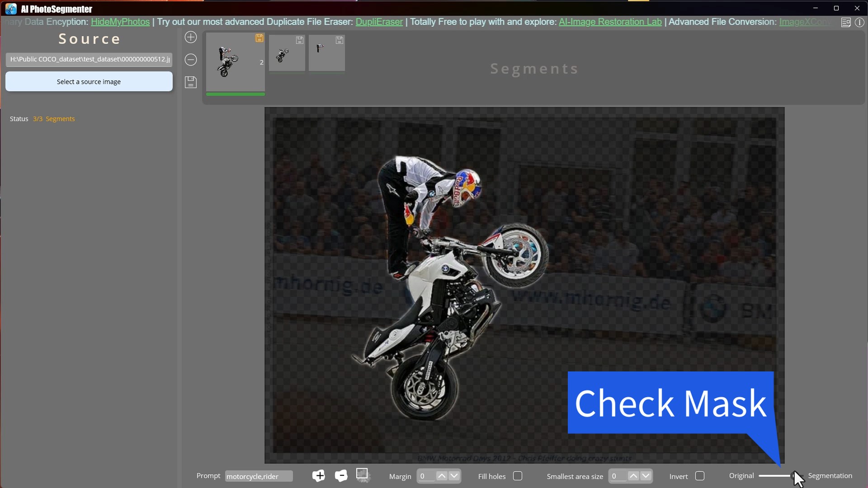This screenshot has width=868, height=488.
Task: Click the save all segments disk icon
Action: 191,82
